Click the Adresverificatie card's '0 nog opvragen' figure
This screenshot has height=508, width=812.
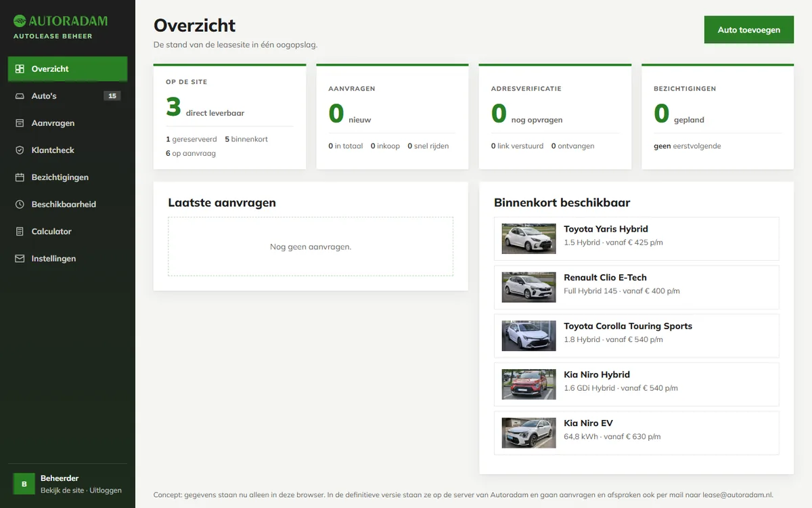tap(527, 114)
